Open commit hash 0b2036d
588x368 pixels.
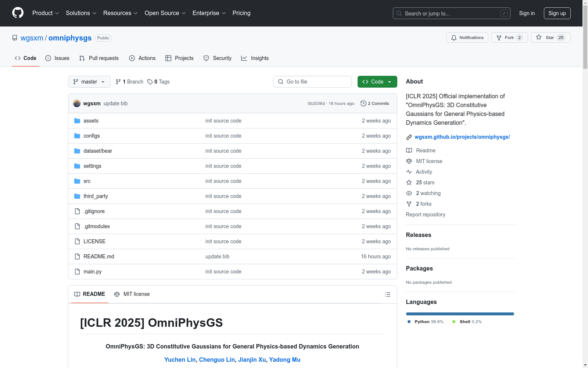316,103
